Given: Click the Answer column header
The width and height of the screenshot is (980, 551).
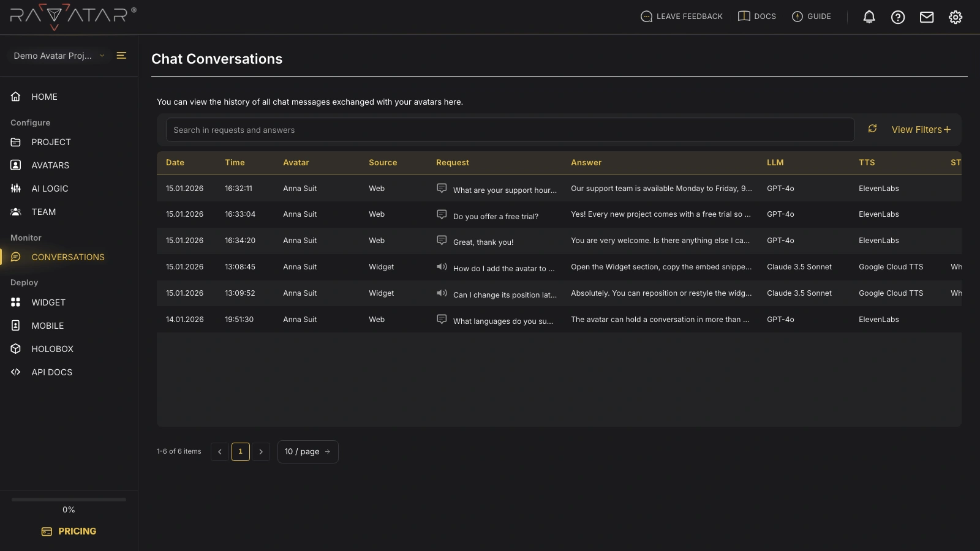Looking at the screenshot, I should point(586,162).
